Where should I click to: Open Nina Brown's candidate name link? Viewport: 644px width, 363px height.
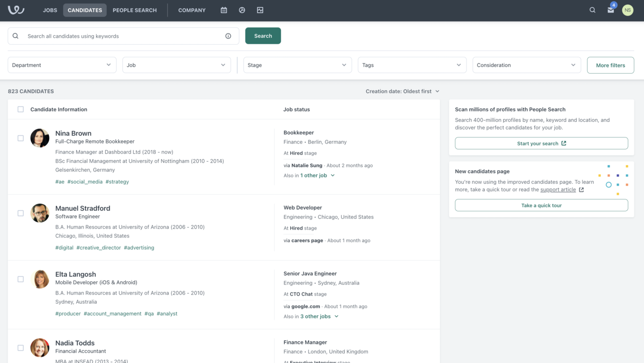(x=73, y=133)
